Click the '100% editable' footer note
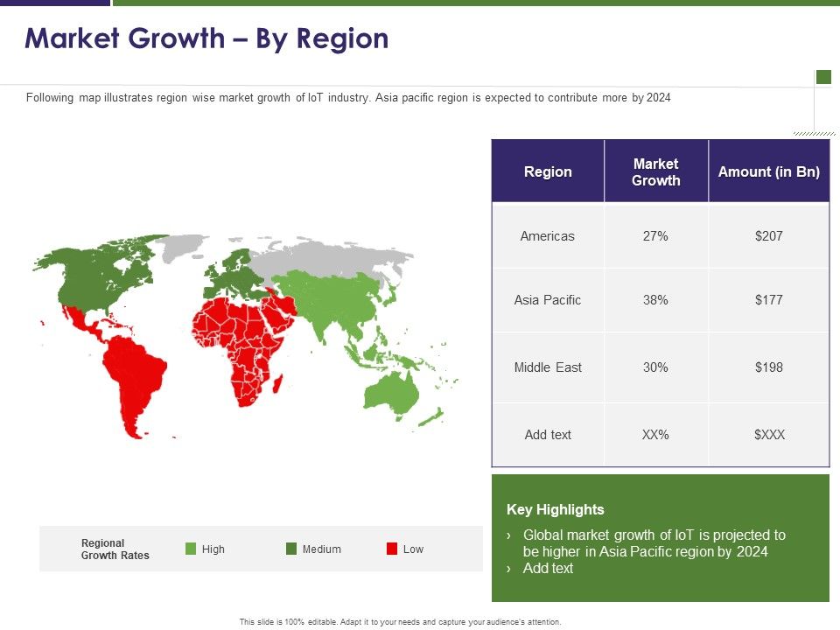The image size is (840, 630). click(x=400, y=622)
